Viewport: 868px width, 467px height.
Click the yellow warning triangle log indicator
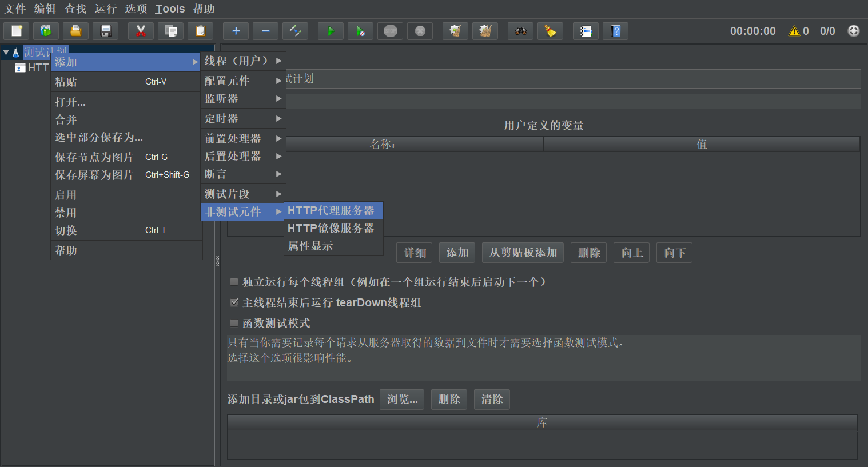(x=794, y=31)
